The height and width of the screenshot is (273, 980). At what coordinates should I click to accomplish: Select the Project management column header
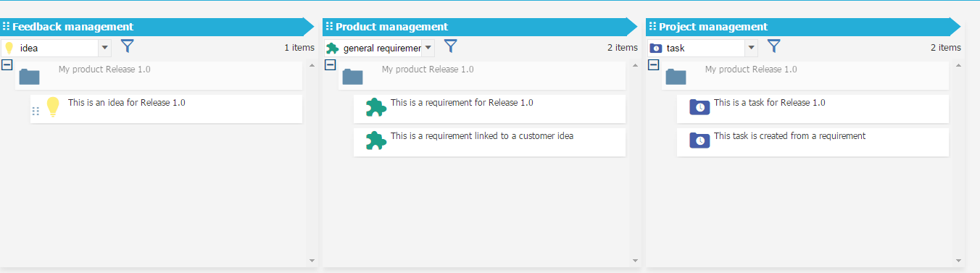[x=804, y=27]
